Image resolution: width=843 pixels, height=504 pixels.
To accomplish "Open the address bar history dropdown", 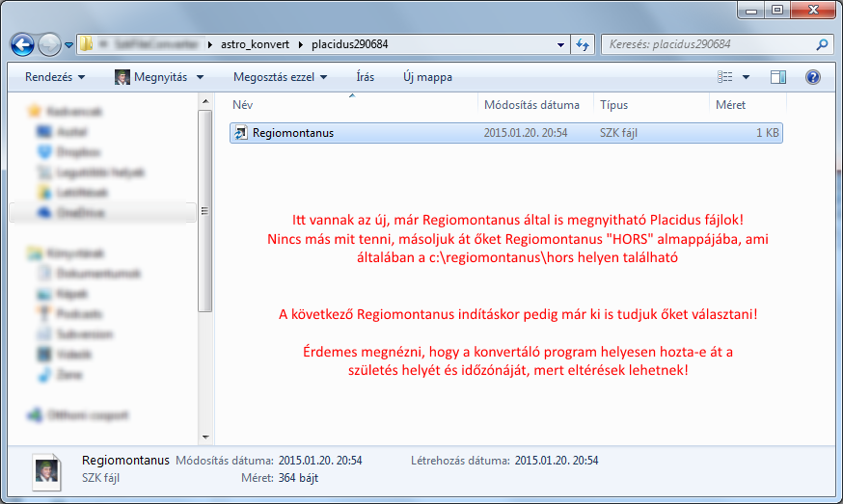I will click(560, 44).
